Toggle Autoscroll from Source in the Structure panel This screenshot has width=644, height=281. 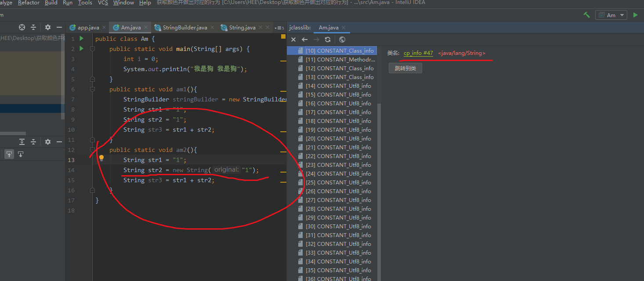20,154
